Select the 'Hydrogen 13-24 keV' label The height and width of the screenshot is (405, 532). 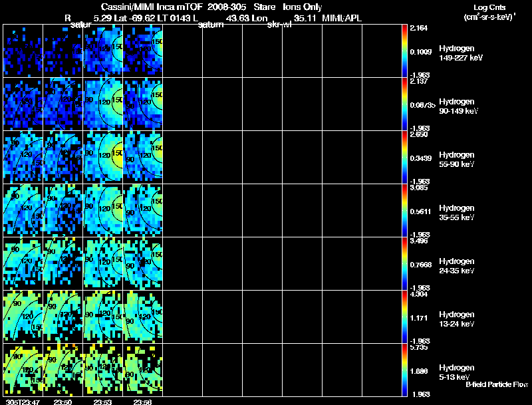pos(457,319)
